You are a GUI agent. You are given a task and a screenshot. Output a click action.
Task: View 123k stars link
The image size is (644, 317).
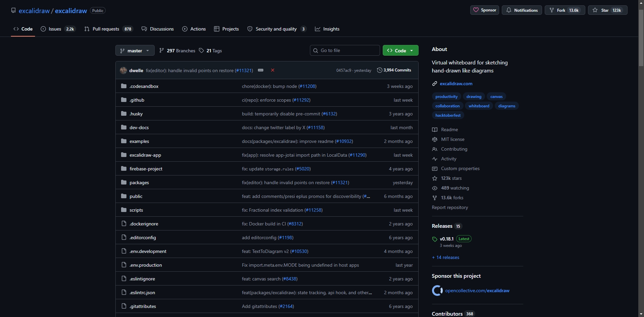click(x=447, y=178)
